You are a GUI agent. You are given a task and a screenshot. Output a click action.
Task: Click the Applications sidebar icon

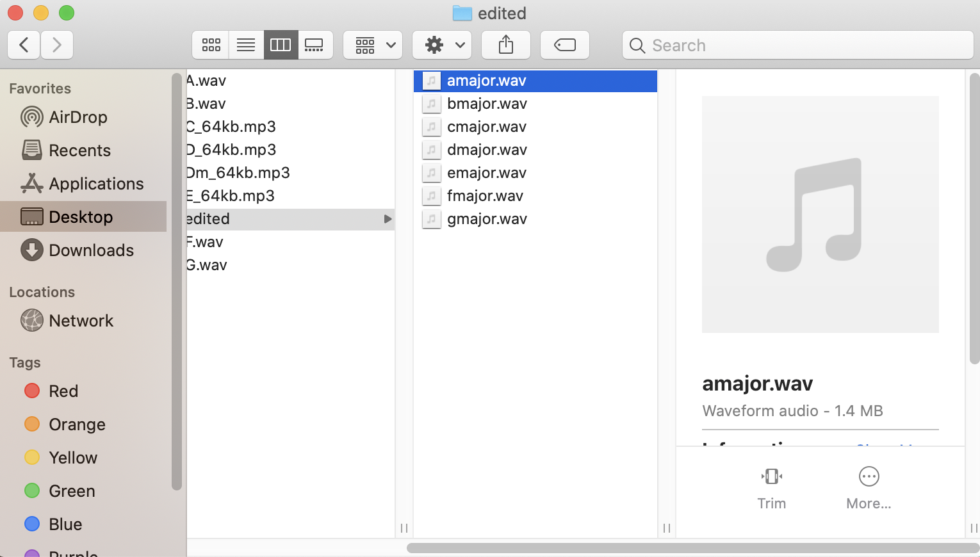point(32,184)
